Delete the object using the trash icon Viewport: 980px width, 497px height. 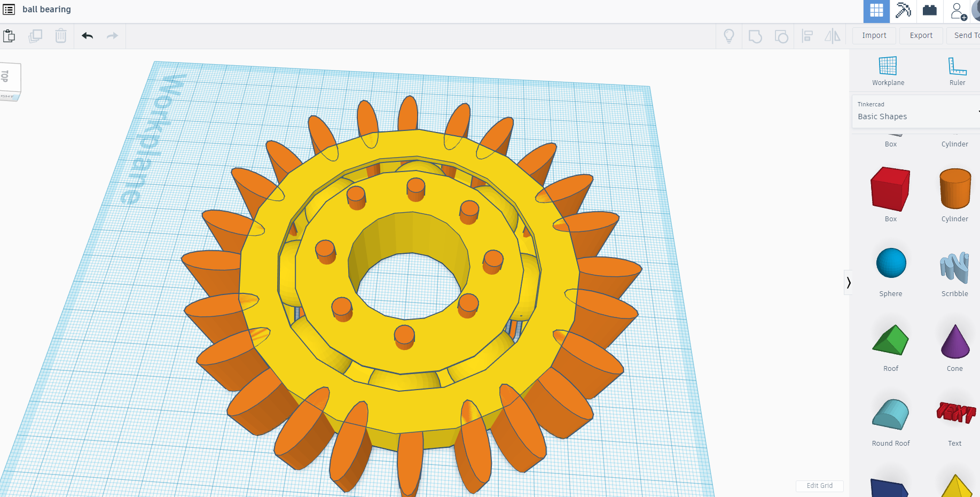60,36
